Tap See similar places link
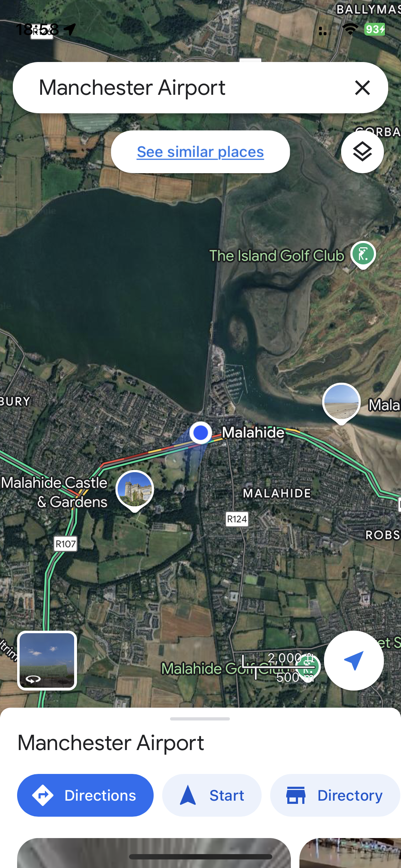 200,152
